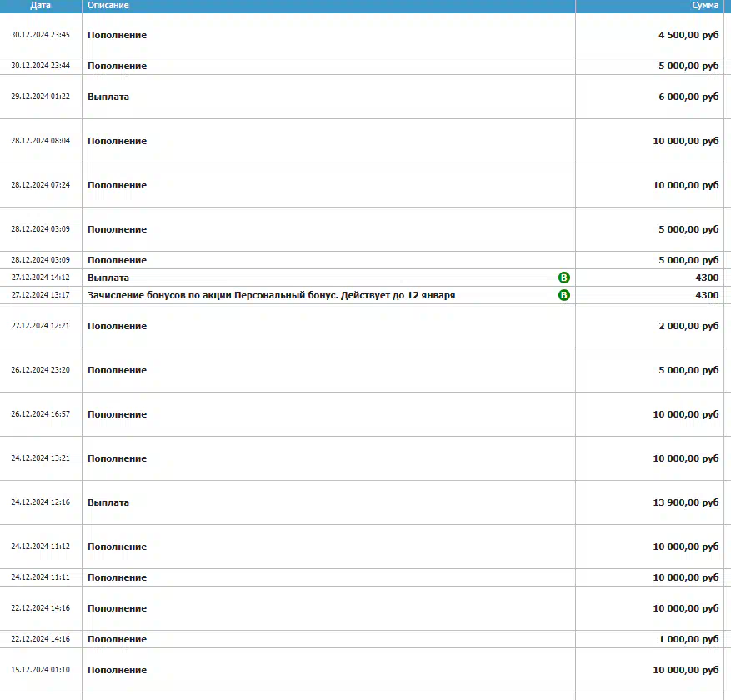Select date 27.12.2024 13:17

click(x=41, y=295)
